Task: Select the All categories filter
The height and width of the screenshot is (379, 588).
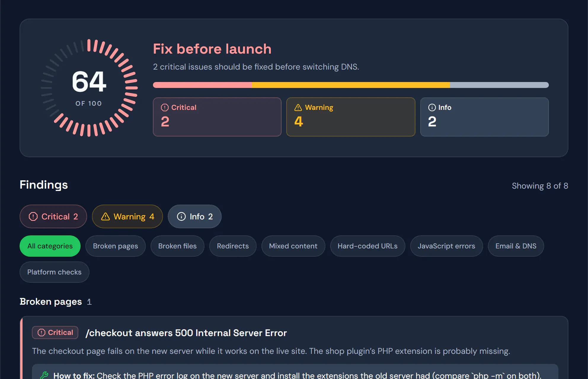Action: 50,246
